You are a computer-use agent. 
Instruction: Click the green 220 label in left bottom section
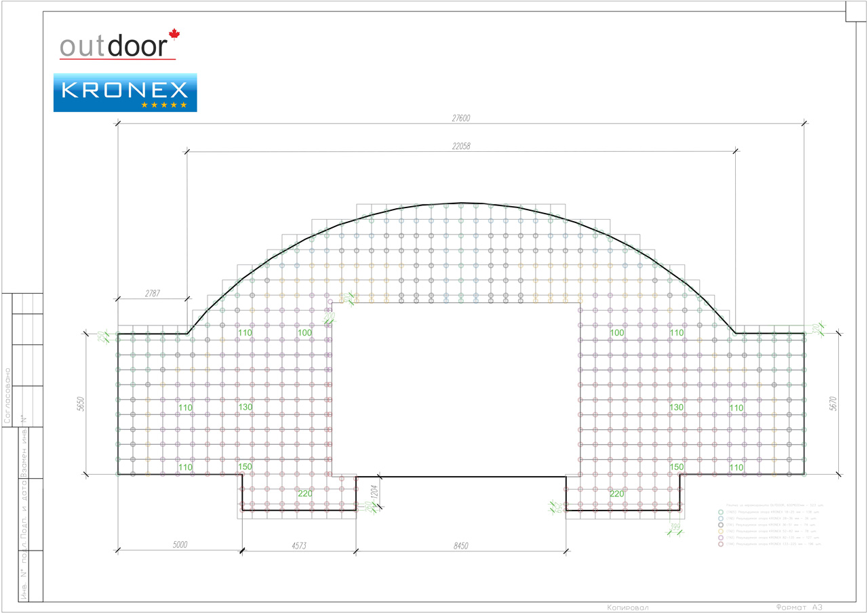coord(305,494)
